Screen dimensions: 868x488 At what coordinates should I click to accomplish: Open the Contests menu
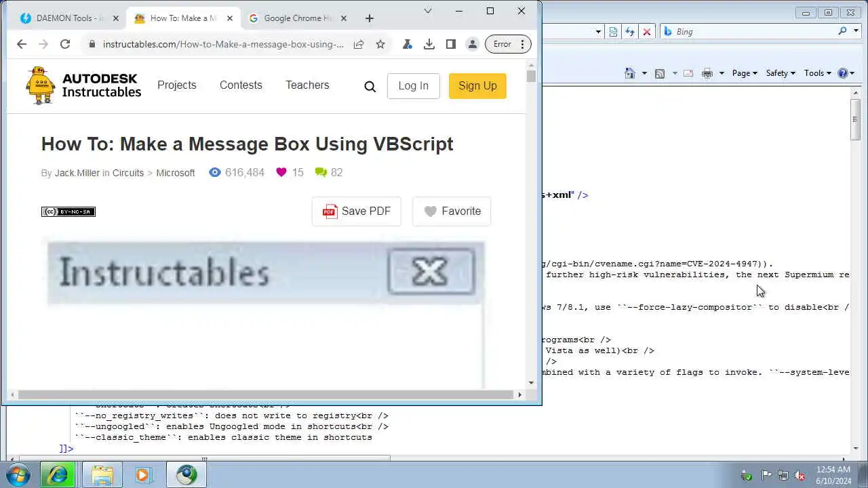coord(241,85)
